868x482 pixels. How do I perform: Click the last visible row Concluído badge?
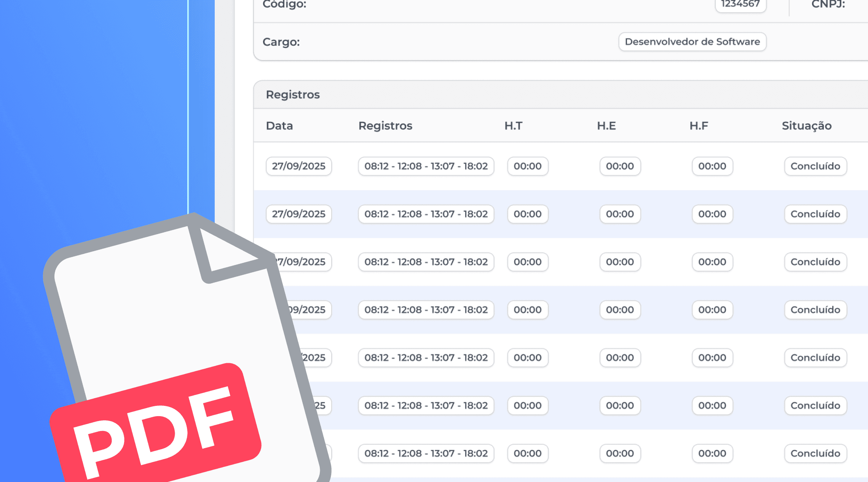coord(815,453)
